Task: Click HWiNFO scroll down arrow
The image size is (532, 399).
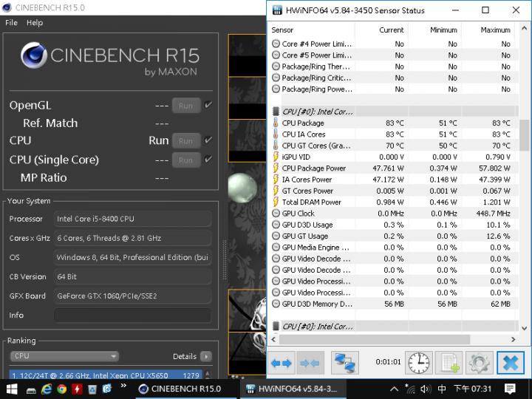Action: click(524, 328)
